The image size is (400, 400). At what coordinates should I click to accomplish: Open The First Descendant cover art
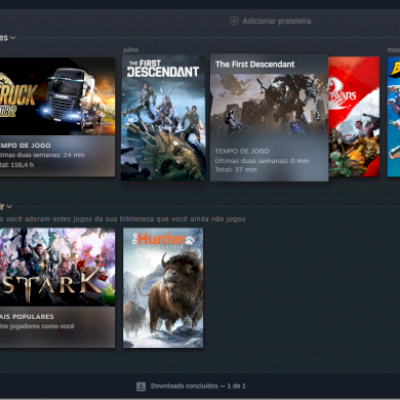163,118
